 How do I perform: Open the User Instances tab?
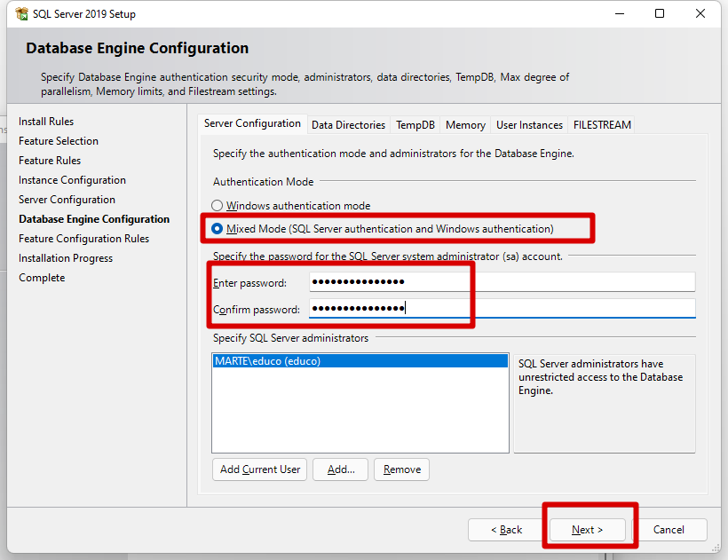click(x=529, y=125)
